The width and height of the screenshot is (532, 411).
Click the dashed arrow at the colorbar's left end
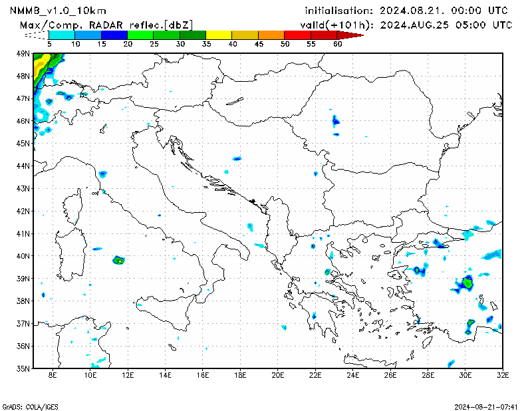(36, 35)
